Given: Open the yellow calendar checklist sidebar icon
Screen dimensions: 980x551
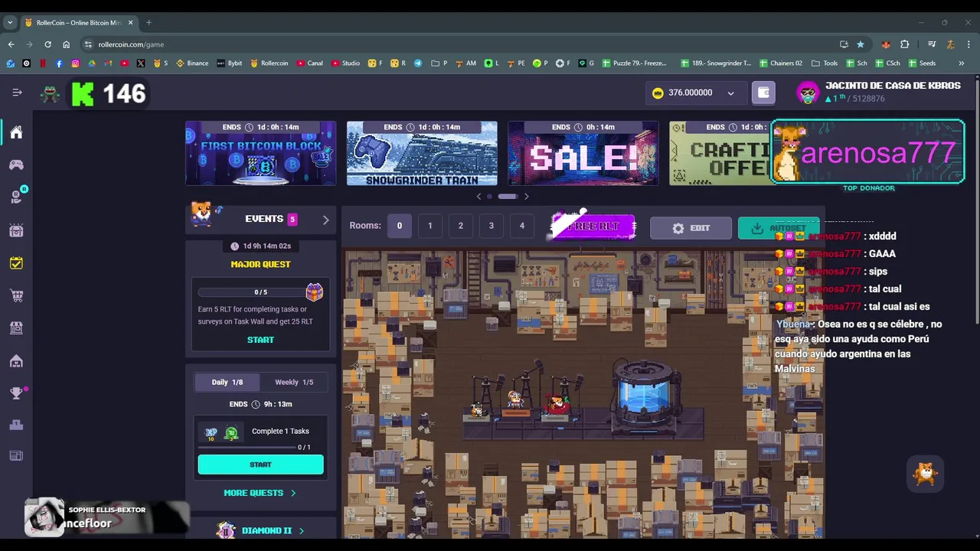Looking at the screenshot, I should [16, 263].
